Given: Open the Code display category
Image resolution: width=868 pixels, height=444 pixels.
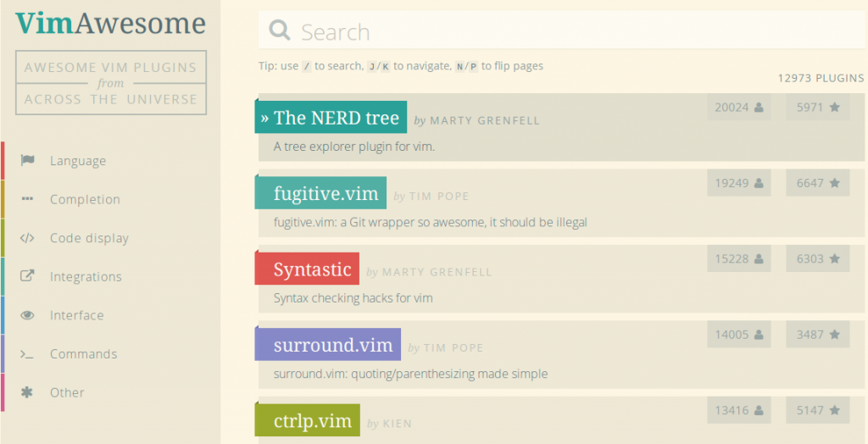Looking at the screenshot, I should [x=89, y=238].
